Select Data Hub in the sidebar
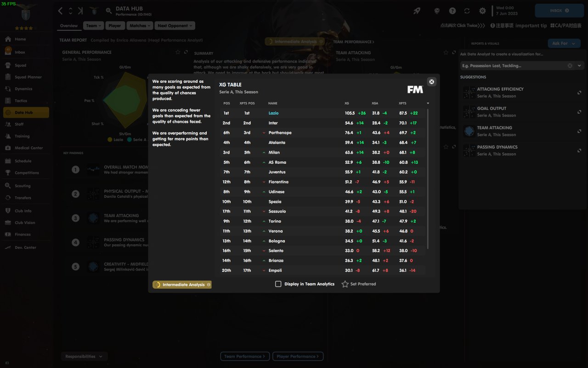The height and width of the screenshot is (368, 588). 26,112
